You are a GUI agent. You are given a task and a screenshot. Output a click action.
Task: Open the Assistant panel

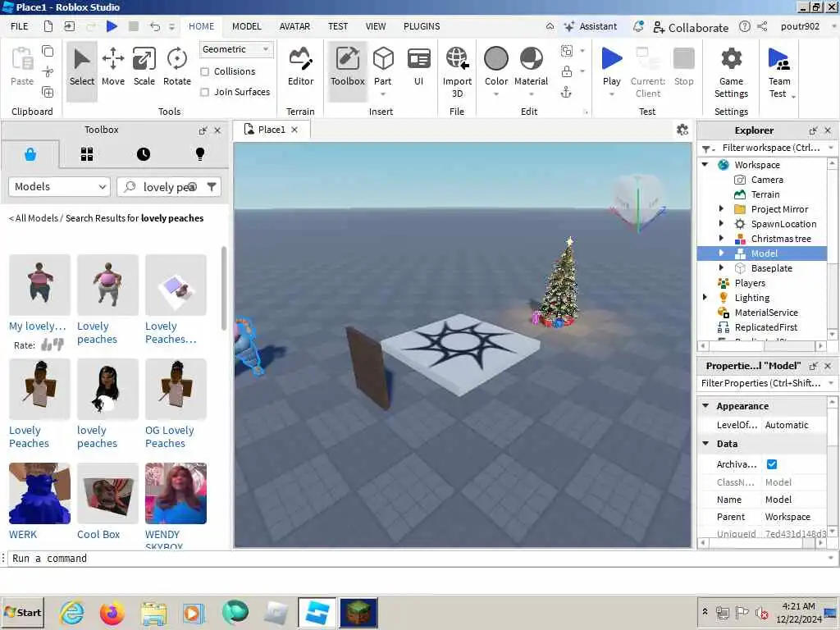click(591, 26)
